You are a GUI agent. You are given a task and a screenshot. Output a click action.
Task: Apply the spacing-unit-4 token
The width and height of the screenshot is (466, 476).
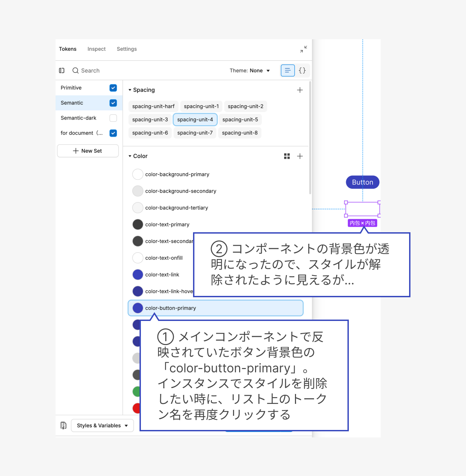(195, 120)
